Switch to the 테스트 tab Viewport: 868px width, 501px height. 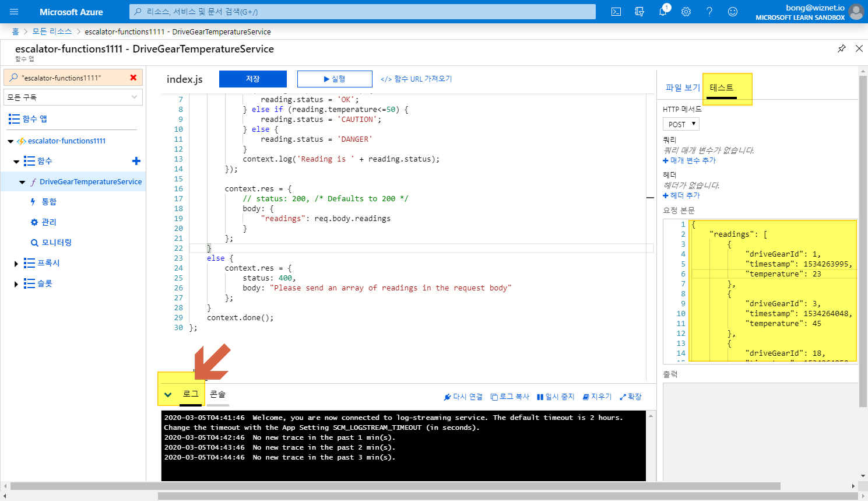[722, 87]
